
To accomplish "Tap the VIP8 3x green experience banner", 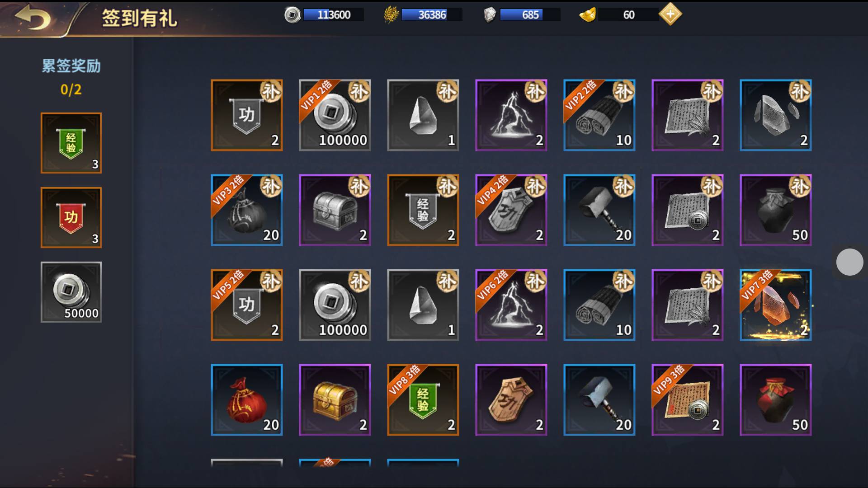I will 423,400.
